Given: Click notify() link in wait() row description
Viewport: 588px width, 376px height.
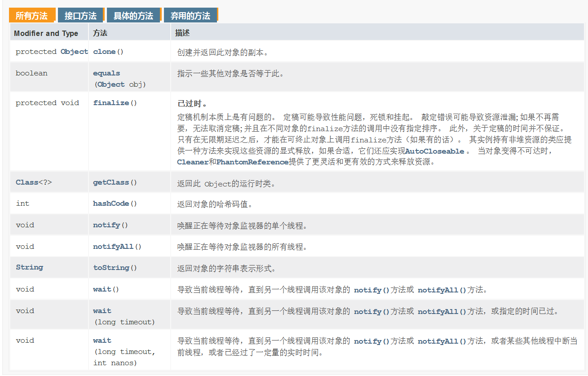Looking at the screenshot, I should click(x=371, y=290).
